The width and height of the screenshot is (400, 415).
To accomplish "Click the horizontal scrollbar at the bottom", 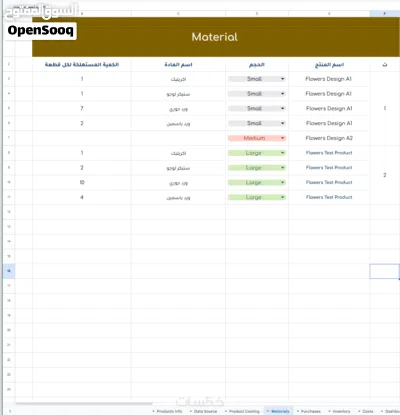I will (x=83, y=404).
